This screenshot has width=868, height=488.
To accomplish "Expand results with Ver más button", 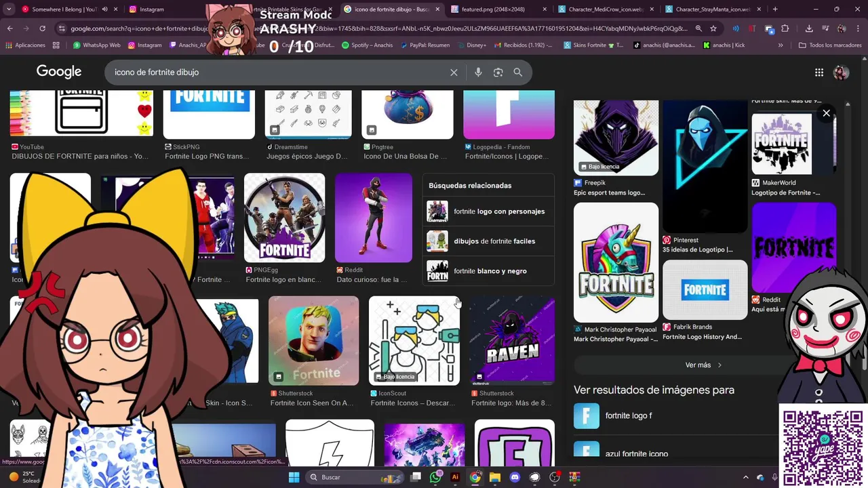I will tap(703, 365).
